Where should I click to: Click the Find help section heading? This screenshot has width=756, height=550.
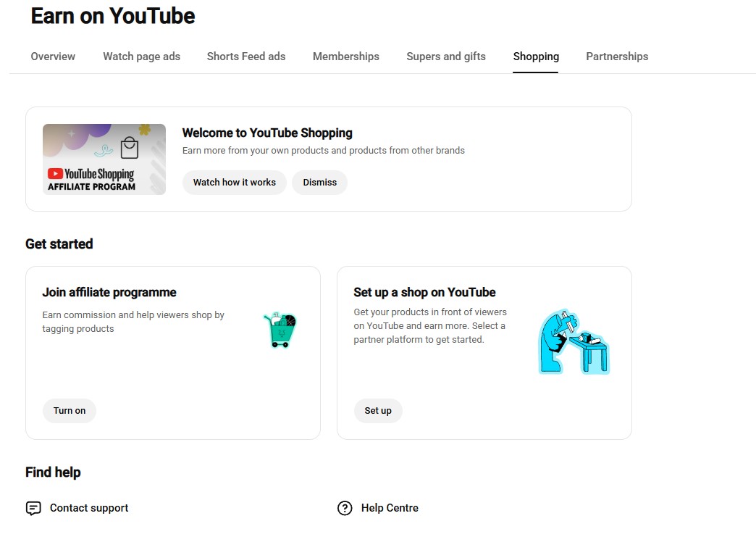53,472
